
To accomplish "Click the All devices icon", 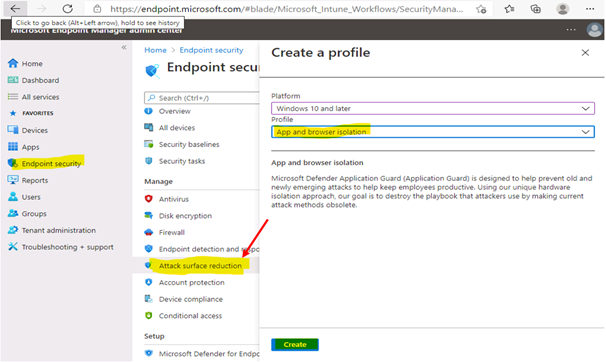I will [149, 127].
